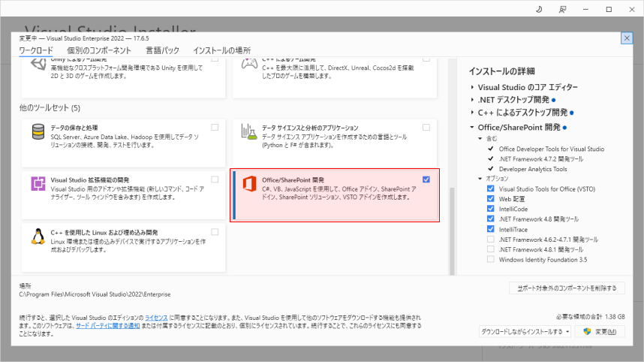644x362 pixels.
Task: Collapse Office/SharePoint 開発 details node
Action: point(472,128)
